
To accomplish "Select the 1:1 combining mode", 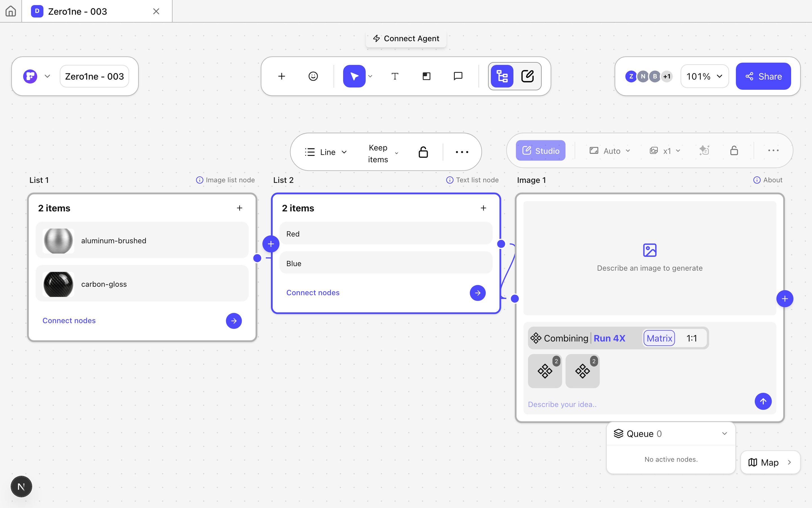I will 692,338.
